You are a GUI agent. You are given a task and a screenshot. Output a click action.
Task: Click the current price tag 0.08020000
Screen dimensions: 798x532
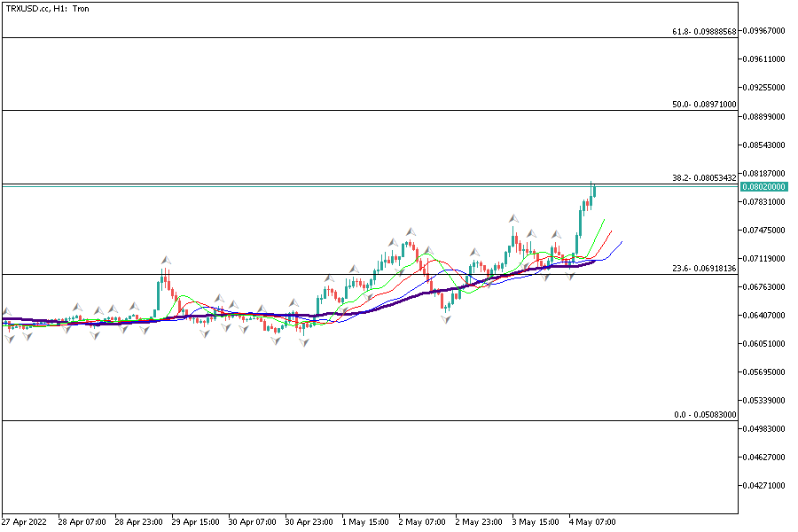pyautogui.click(x=763, y=187)
